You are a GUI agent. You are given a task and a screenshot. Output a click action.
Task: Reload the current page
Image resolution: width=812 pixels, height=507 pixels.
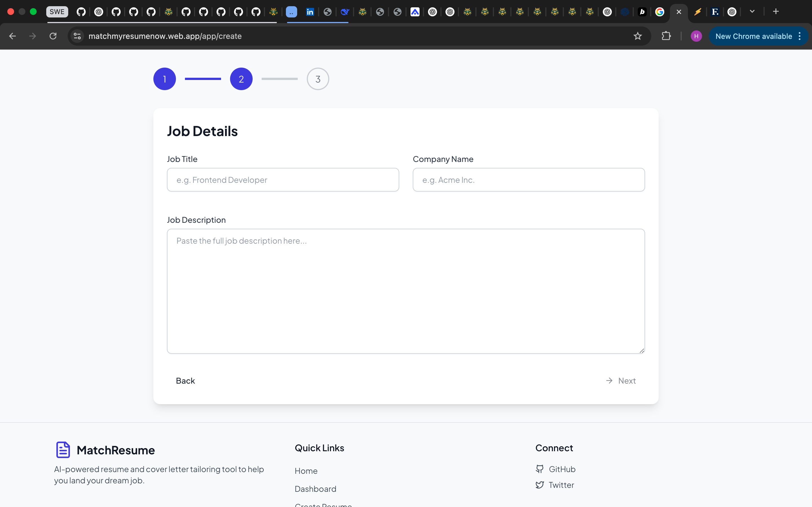[53, 36]
